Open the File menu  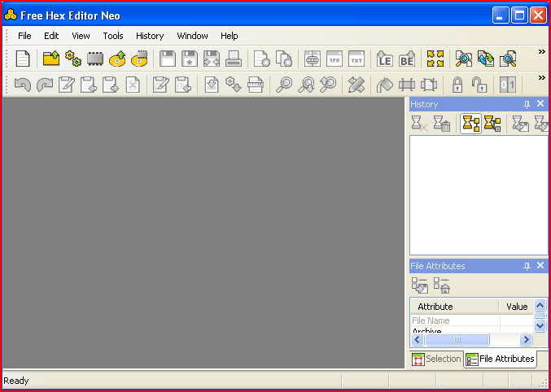[24, 36]
